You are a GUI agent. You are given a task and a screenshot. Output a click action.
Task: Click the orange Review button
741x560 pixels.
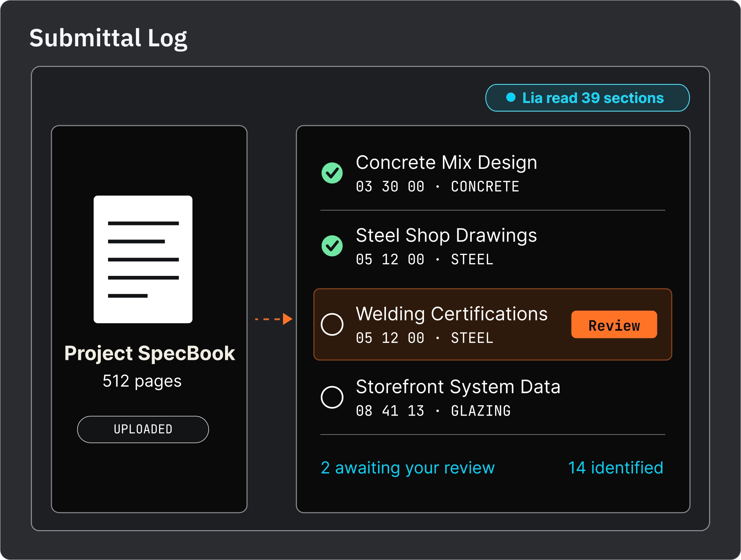coord(614,324)
